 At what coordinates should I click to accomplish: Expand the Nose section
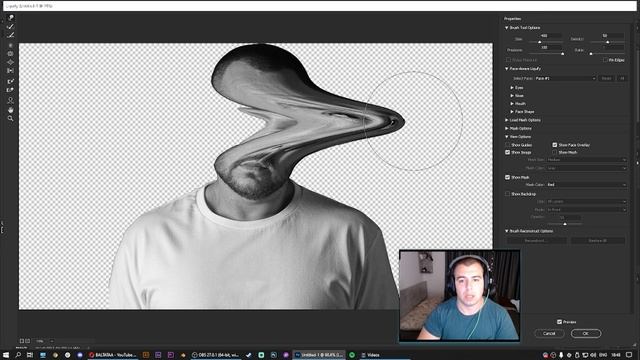click(512, 96)
